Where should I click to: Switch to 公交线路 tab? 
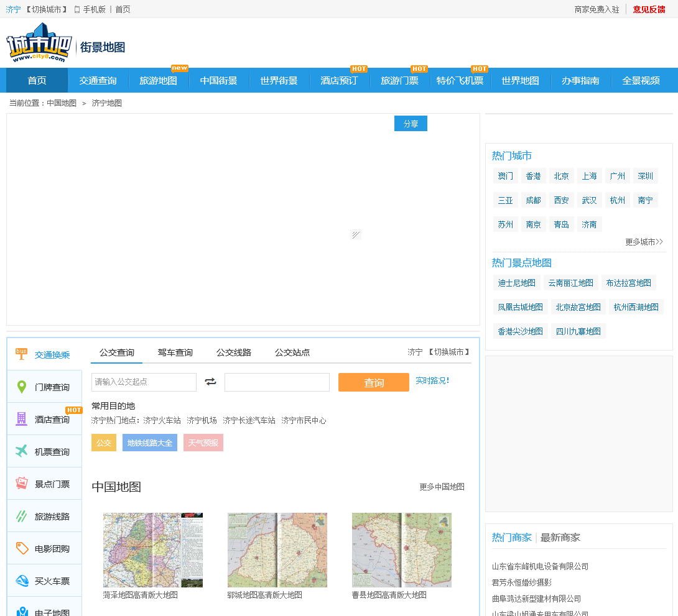(x=234, y=352)
